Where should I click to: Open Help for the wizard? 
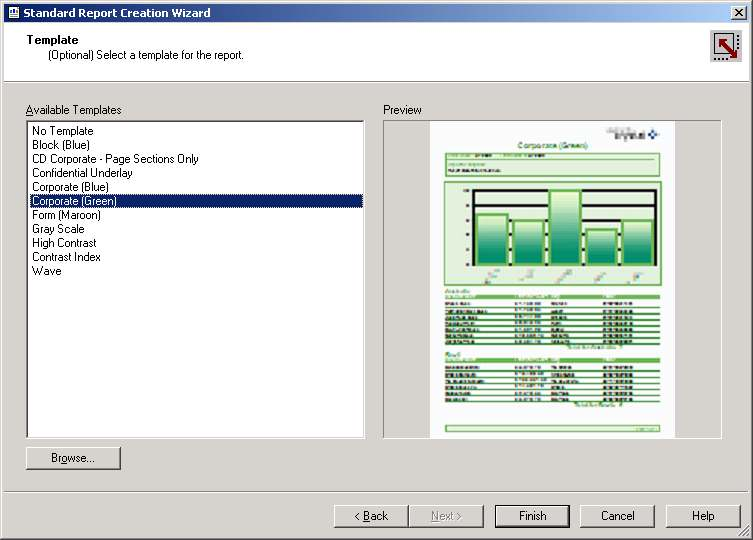[703, 516]
